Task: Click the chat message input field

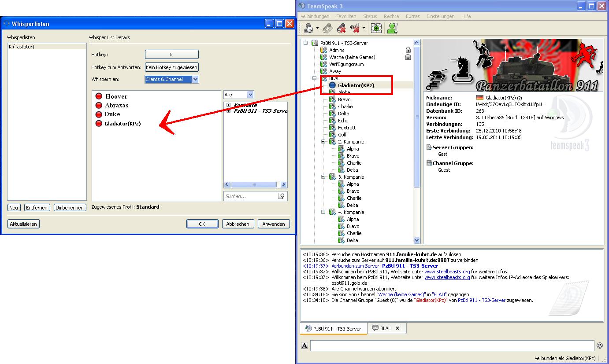Action: coord(452,346)
